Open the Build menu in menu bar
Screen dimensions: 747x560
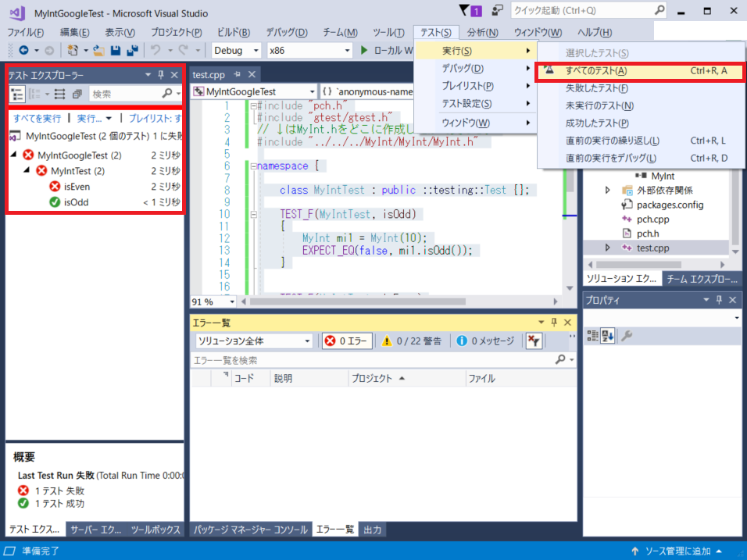click(234, 32)
